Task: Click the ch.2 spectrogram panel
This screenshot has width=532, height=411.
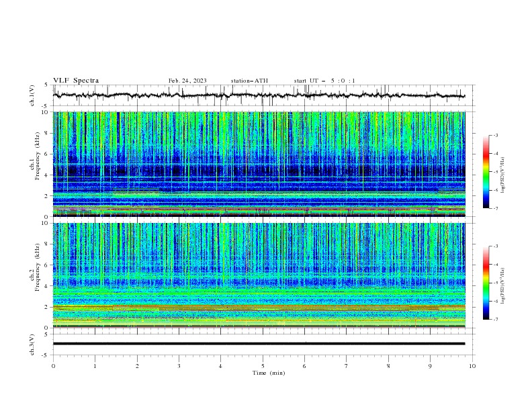Action: coord(259,275)
